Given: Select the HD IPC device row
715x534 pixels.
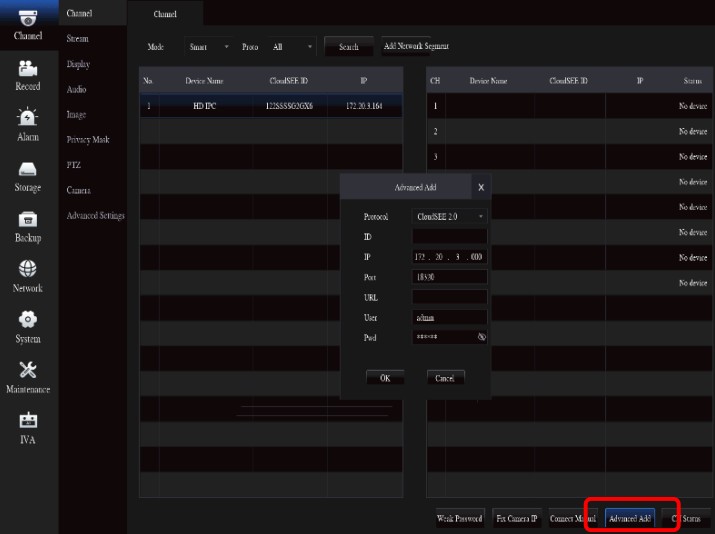Looking at the screenshot, I should tap(270, 105).
